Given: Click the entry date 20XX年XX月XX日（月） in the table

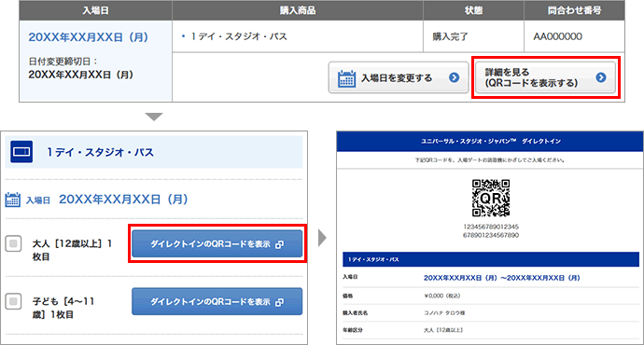Looking at the screenshot, I should 89,37.
